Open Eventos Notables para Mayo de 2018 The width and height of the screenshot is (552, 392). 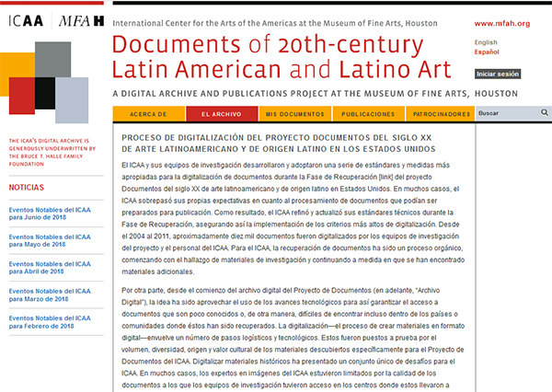tap(50, 240)
